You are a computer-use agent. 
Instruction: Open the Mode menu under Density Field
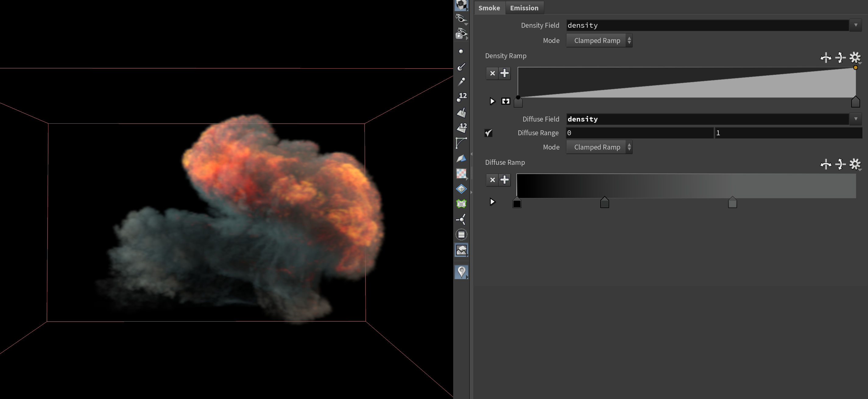tap(599, 41)
